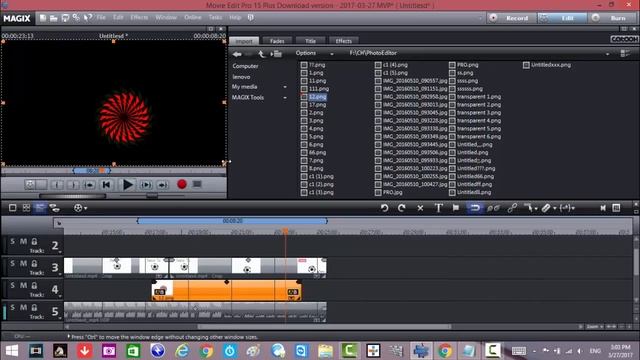The image size is (640, 360).
Task: Mute track 3
Action: (x=23, y=264)
